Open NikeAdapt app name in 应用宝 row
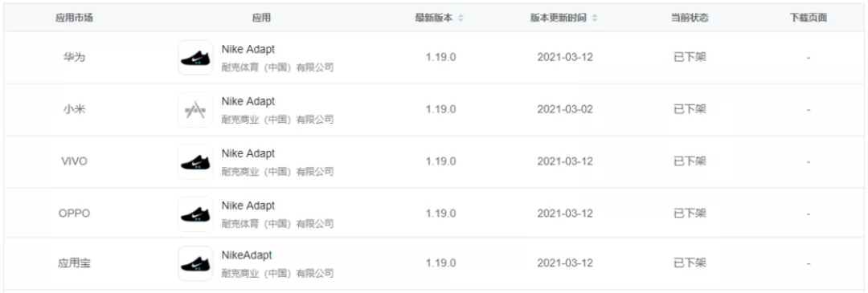The width and height of the screenshot is (868, 293). [x=247, y=255]
